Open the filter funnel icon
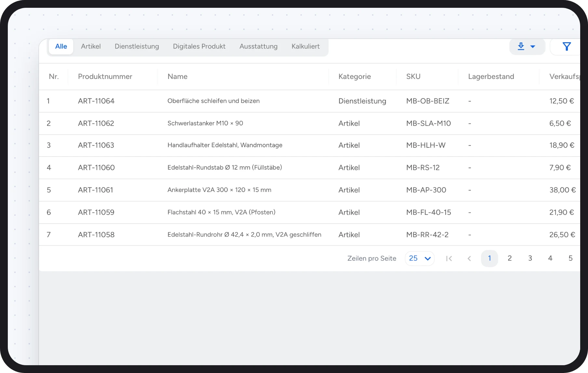Image resolution: width=588 pixels, height=373 pixels. pos(567,46)
